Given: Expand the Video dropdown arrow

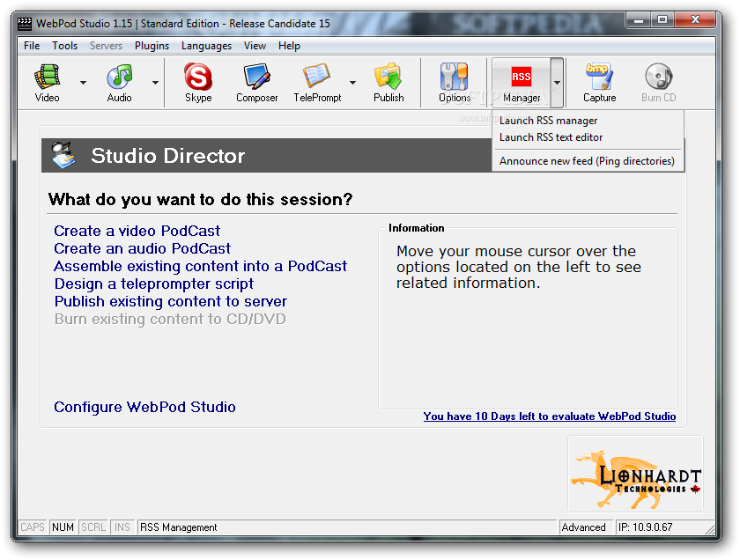Looking at the screenshot, I should pos(83,83).
